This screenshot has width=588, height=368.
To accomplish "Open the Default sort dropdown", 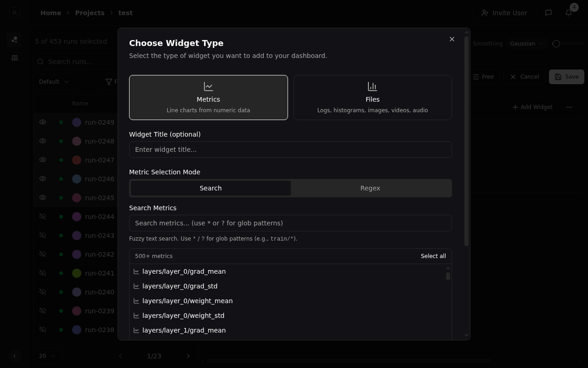I will click(x=54, y=81).
